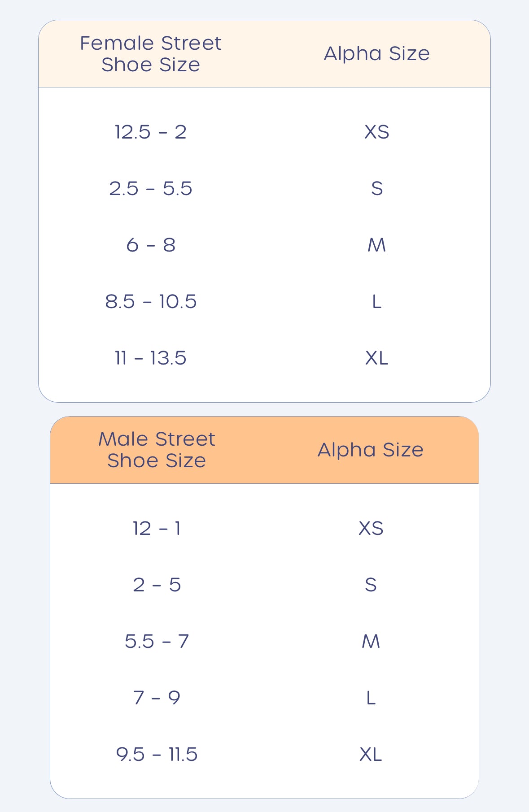Click L in the male size table

pyautogui.click(x=371, y=698)
